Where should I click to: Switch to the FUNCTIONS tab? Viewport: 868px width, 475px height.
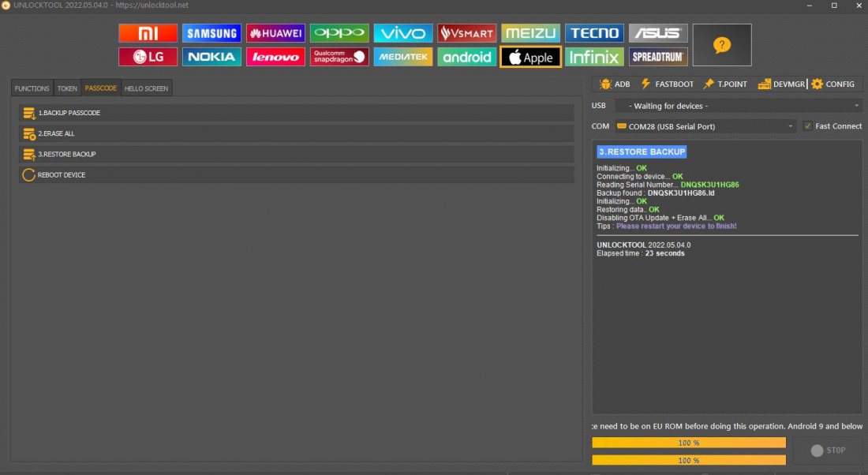32,88
